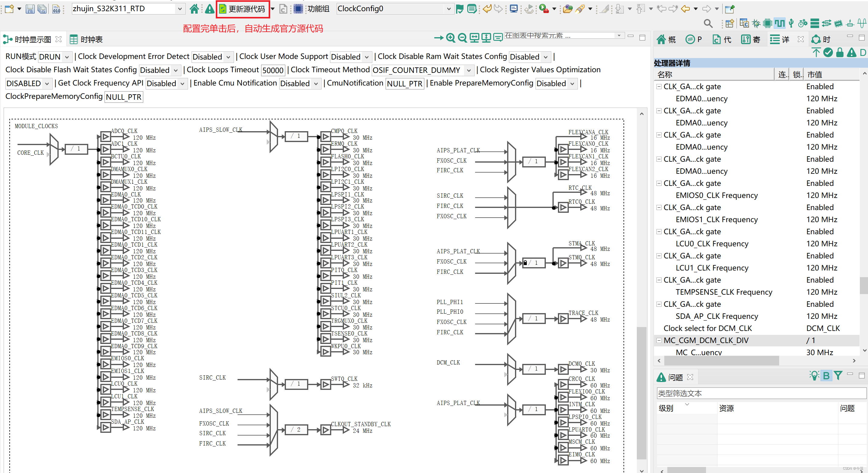Switch to the 寄 registers tab

coord(751,39)
